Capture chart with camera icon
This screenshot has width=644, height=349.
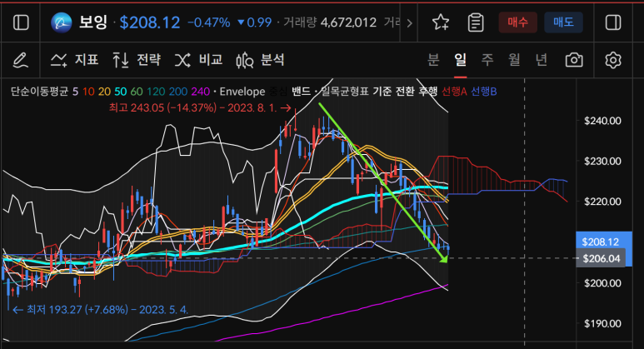coord(574,60)
